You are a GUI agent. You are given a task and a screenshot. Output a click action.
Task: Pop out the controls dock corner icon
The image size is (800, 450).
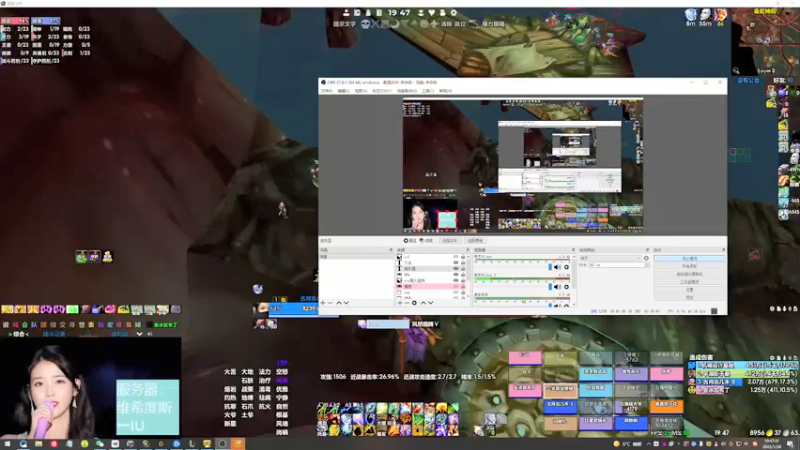point(723,249)
